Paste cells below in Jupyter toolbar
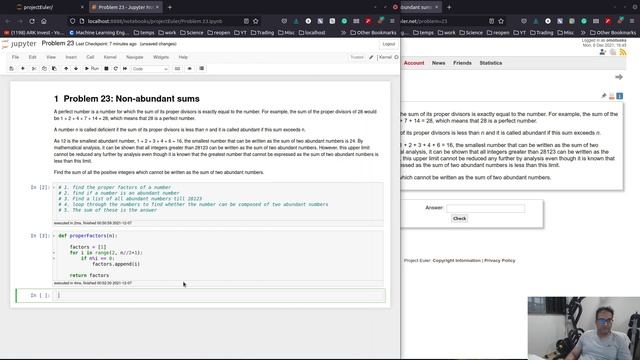This screenshot has width=640, height=360. (54, 69)
